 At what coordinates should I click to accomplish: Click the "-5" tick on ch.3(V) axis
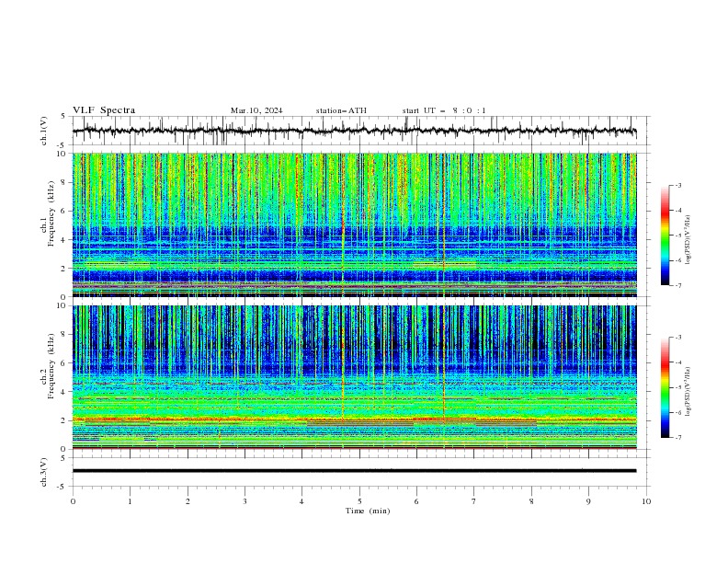(x=62, y=487)
